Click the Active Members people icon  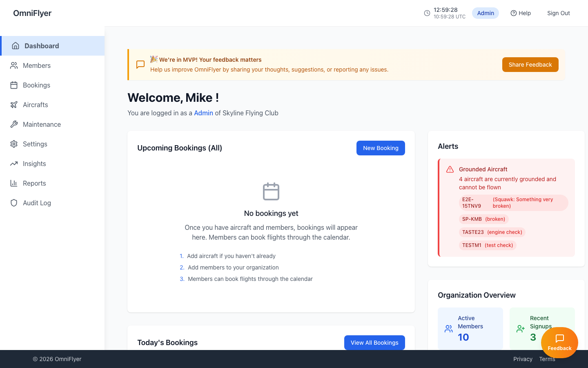coord(449,329)
